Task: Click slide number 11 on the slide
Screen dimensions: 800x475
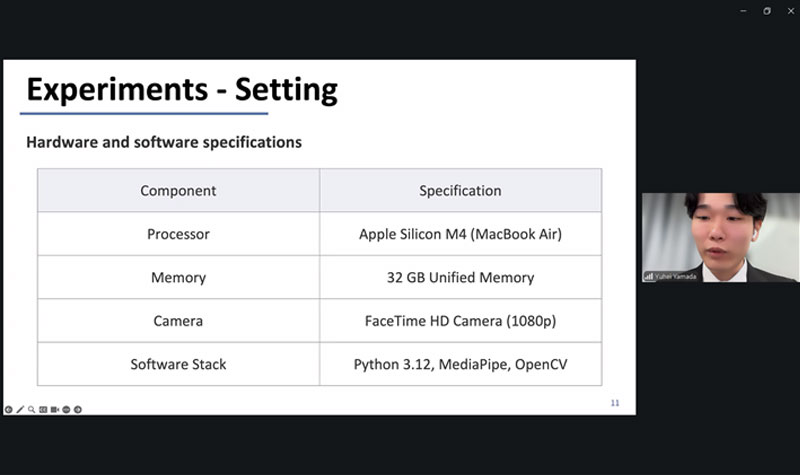Action: click(615, 402)
